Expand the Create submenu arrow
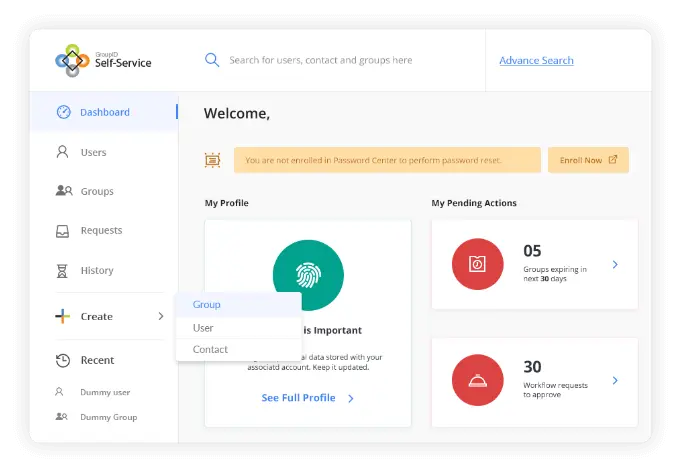681x472 pixels. pyautogui.click(x=161, y=317)
